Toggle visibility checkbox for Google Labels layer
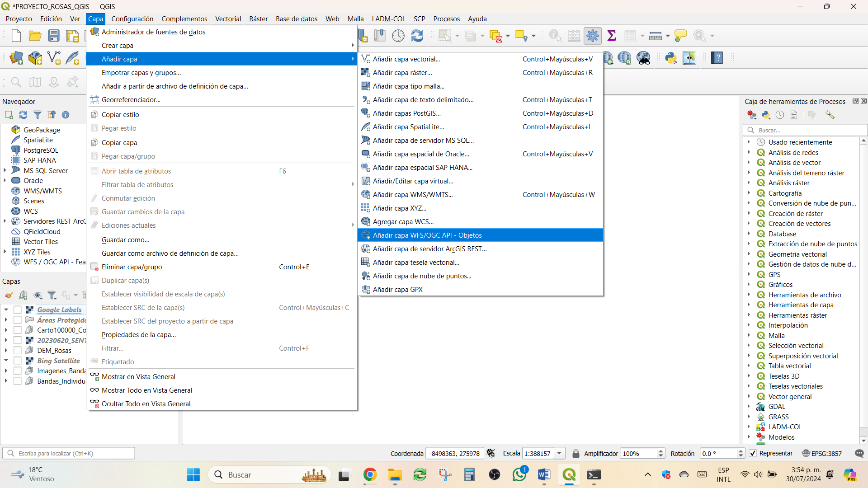Viewport: 868px width, 488px height. [x=18, y=310]
